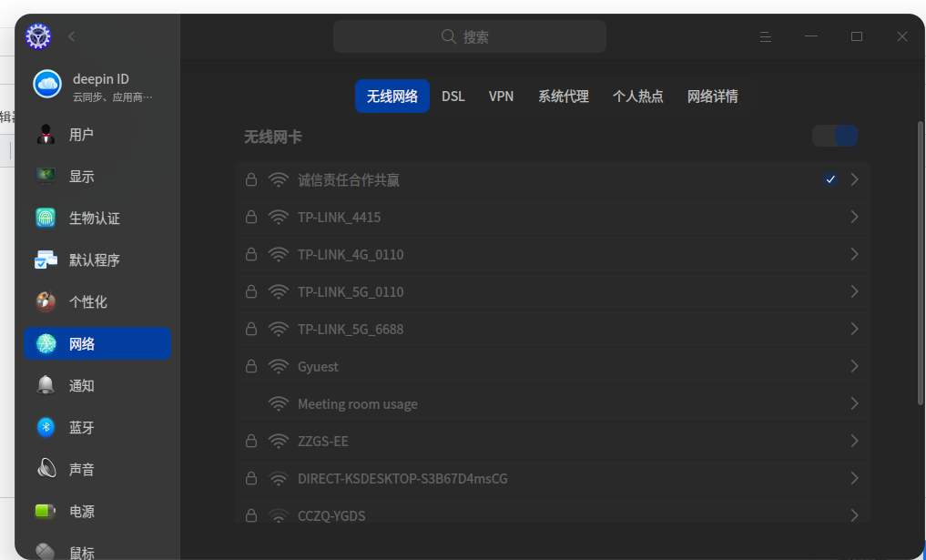
Task: Show details for TP-LINK_5G_6688
Action: [x=855, y=329]
